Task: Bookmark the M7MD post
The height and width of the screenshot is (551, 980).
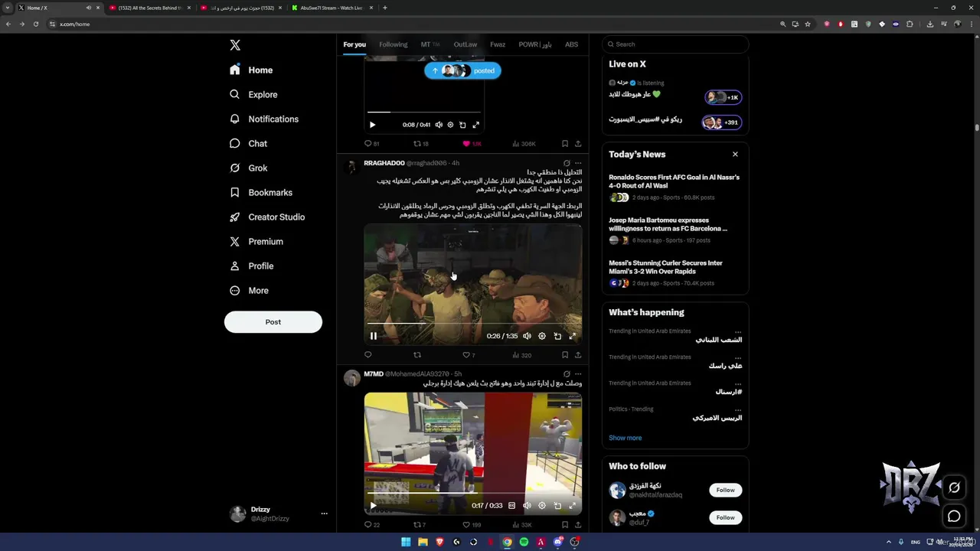Action: coord(565,525)
